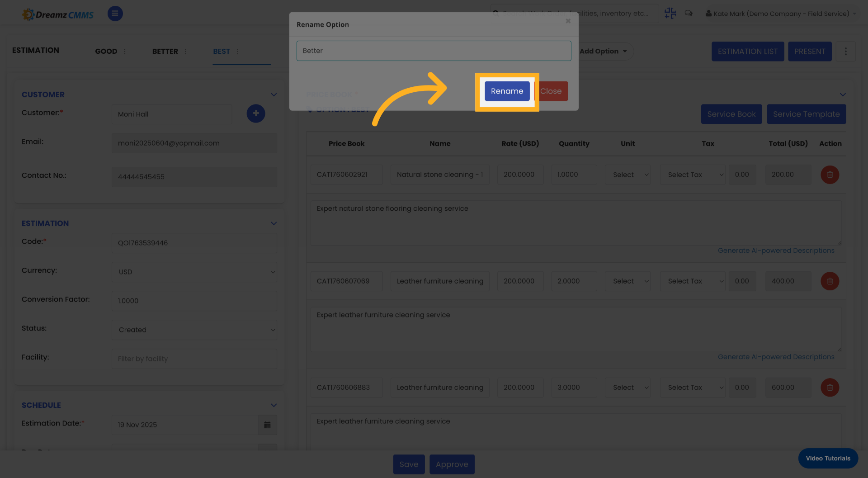Click the DreamzCMMS logo
The height and width of the screenshot is (478, 868).
coord(58,14)
